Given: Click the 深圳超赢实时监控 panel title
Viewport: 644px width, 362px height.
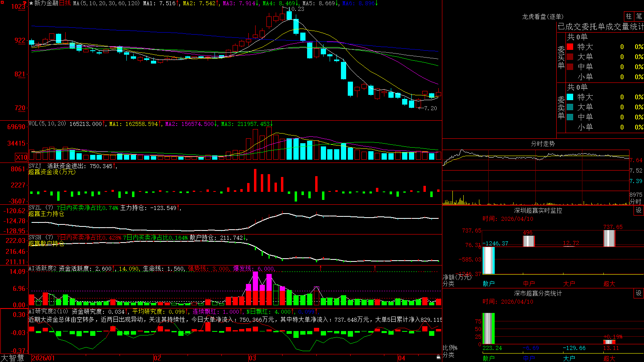Looking at the screenshot, I should point(538,210).
